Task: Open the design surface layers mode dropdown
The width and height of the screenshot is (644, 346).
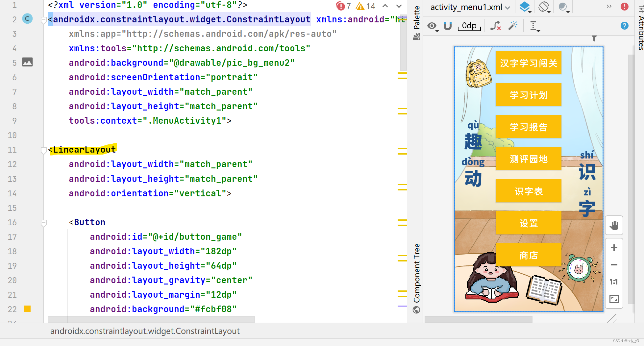Action: [x=525, y=7]
